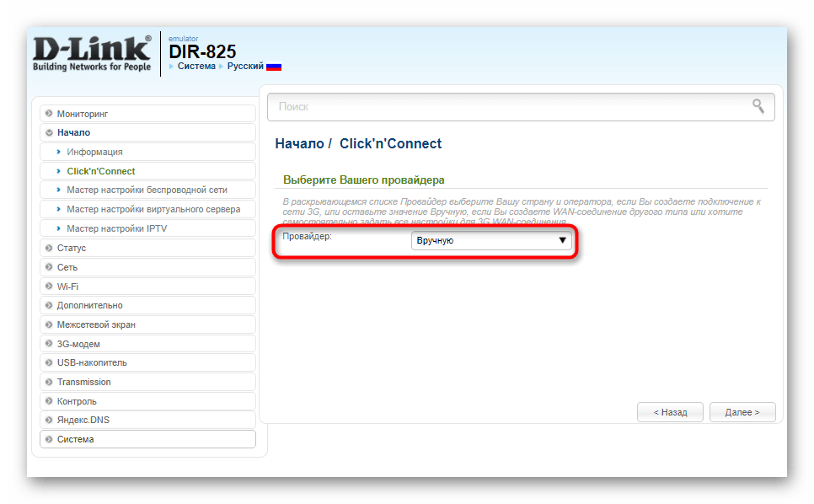Open Мастер настройки виртуального сервера
The width and height of the screenshot is (814, 504).
(x=153, y=209)
